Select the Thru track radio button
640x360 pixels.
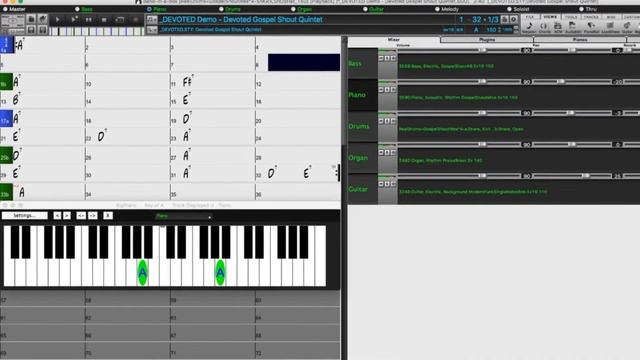581,9
